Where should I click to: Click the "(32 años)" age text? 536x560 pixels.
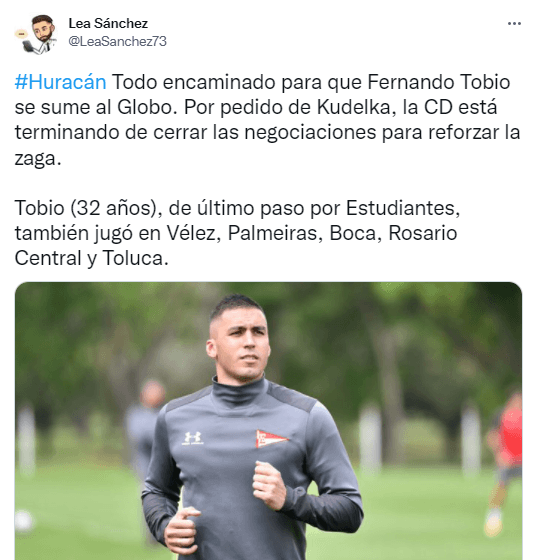click(116, 208)
